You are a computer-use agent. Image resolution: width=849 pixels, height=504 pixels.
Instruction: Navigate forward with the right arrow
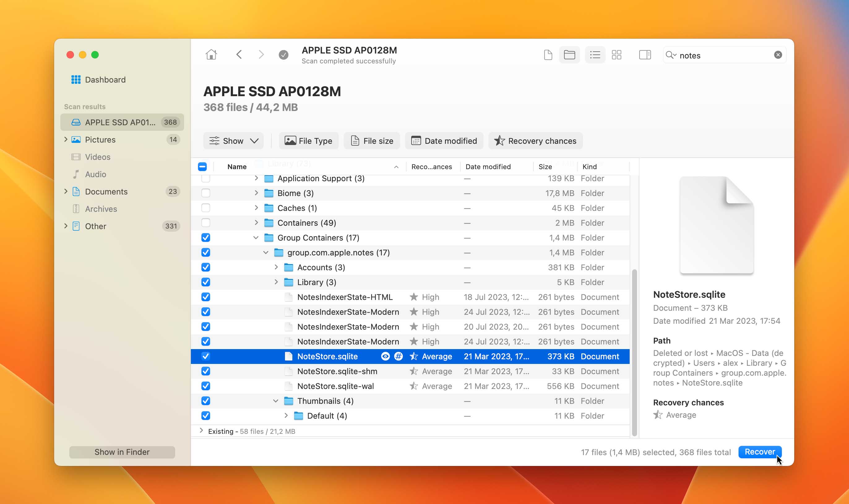click(x=261, y=55)
